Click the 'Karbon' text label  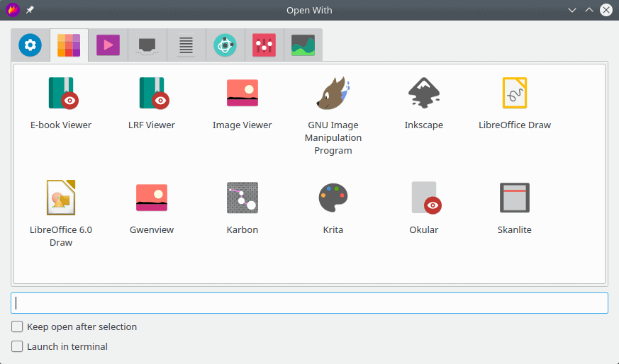(242, 229)
